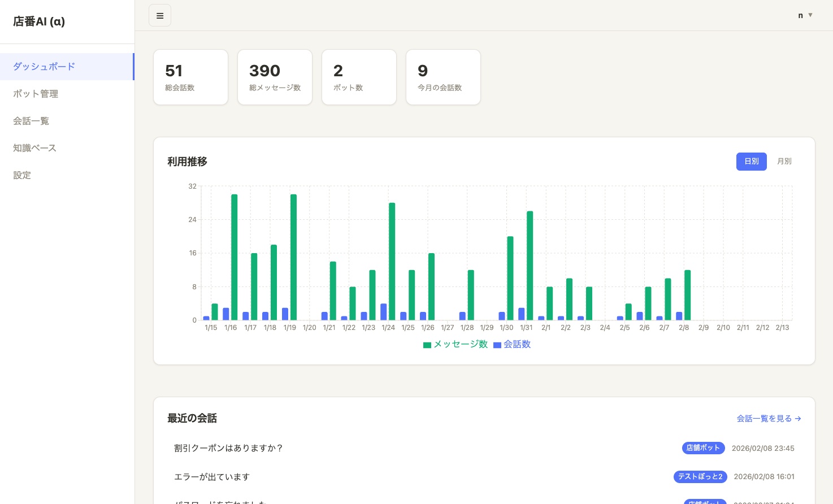This screenshot has width=833, height=504.
Task: Click the ボット数 stat card
Action: pos(359,77)
